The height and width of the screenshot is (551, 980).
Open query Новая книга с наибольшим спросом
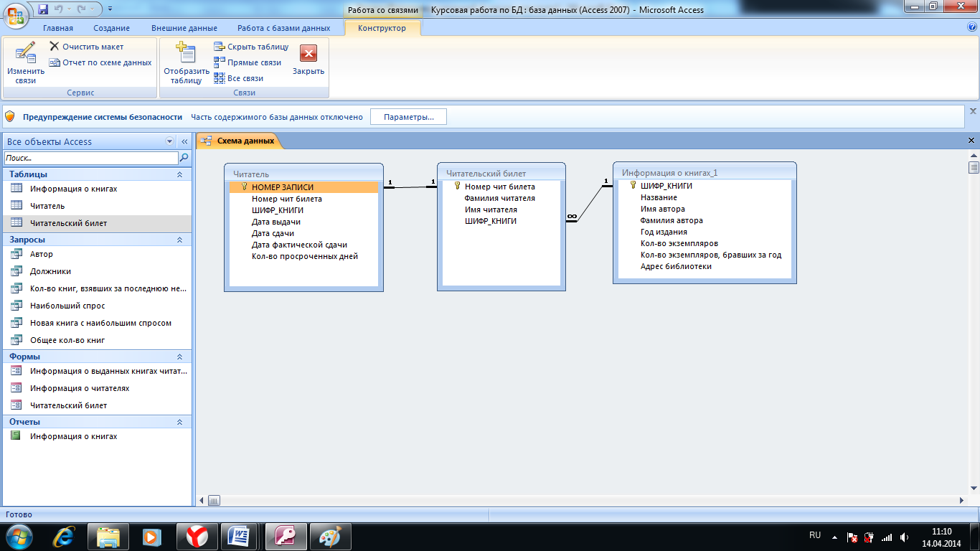pyautogui.click(x=100, y=323)
